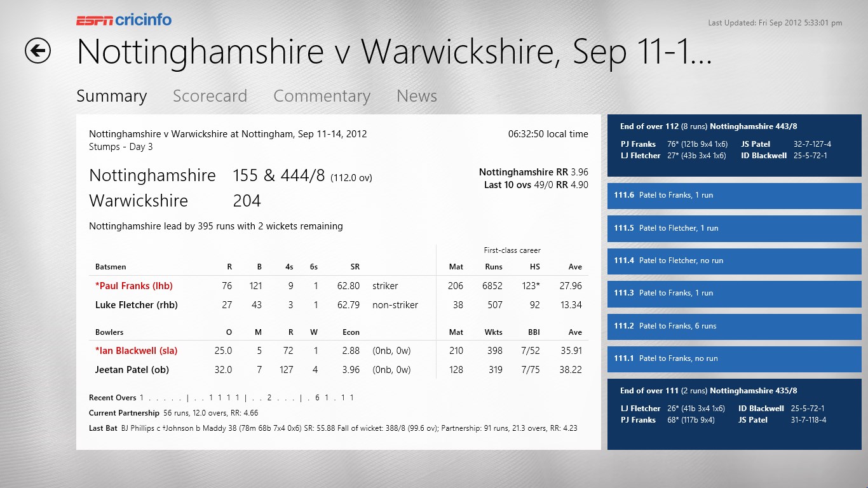Click the truncated match title heading
868x488 pixels.
coord(394,52)
